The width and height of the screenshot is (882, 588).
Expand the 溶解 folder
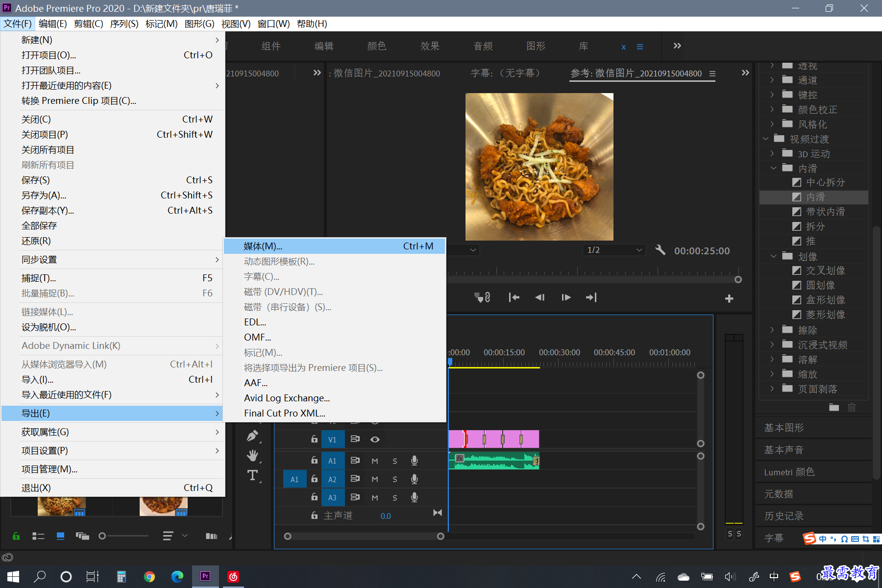click(772, 359)
